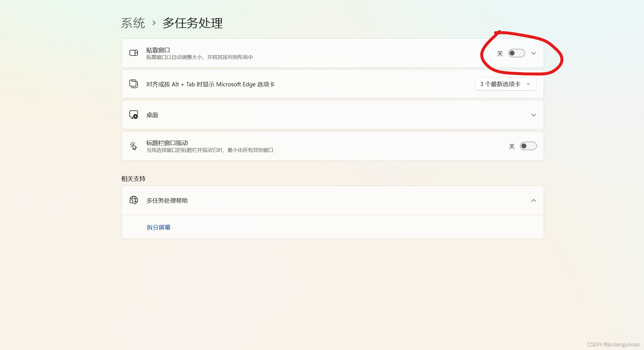
Task: Click the Snap windows (贴靠窗口) icon
Action: 134,53
